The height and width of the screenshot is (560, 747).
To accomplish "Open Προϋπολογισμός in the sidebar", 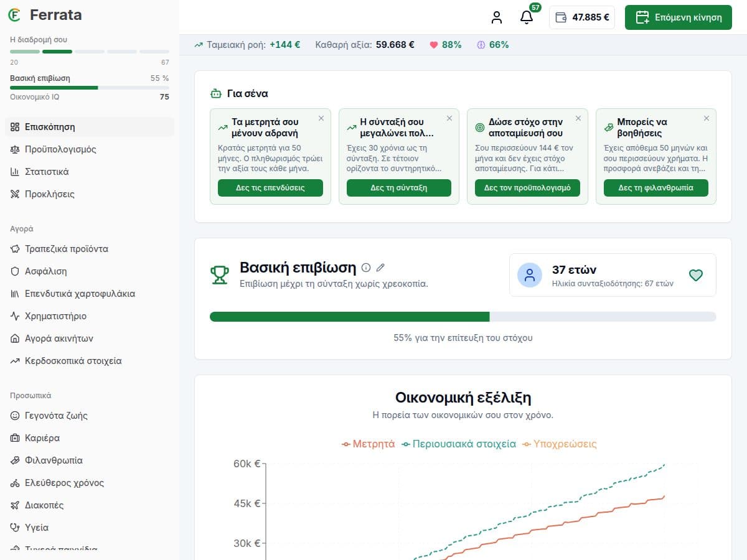I will coord(90,149).
